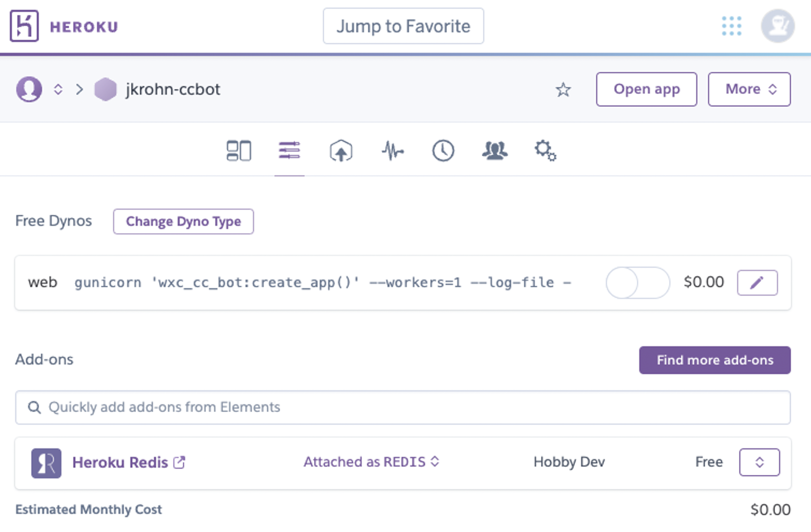
Task: Toggle the web dyno switch on
Action: 638,282
